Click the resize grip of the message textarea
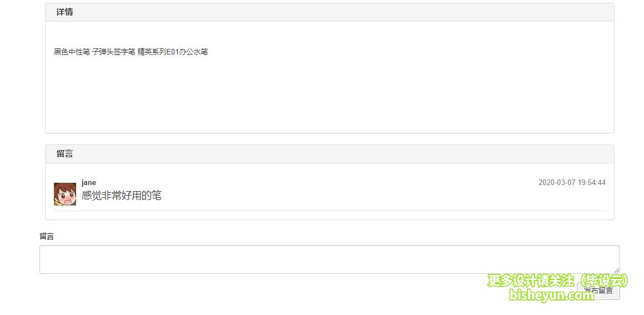 pos(616,270)
